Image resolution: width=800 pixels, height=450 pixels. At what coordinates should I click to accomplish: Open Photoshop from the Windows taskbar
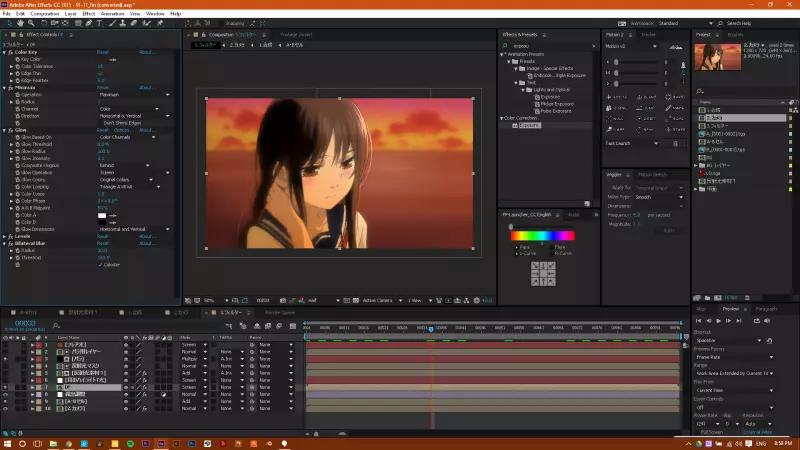[x=192, y=444]
